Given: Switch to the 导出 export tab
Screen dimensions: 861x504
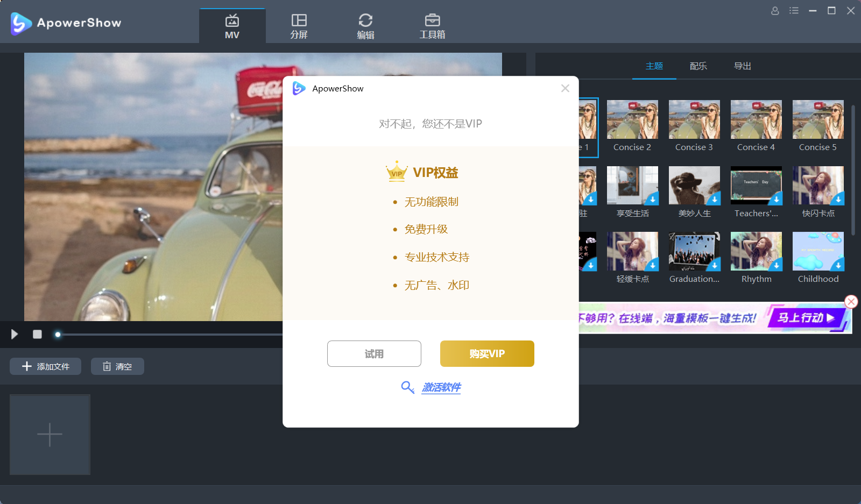Looking at the screenshot, I should [x=742, y=66].
